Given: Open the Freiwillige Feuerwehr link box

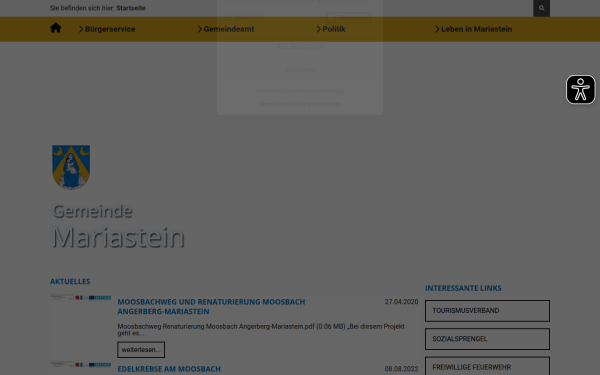Looking at the screenshot, I should pos(487,366).
